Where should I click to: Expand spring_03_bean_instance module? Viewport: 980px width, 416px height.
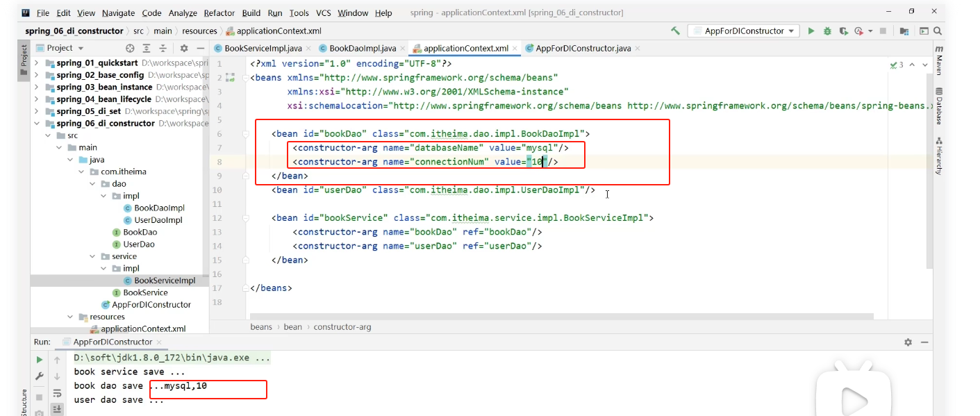pyautogui.click(x=38, y=87)
